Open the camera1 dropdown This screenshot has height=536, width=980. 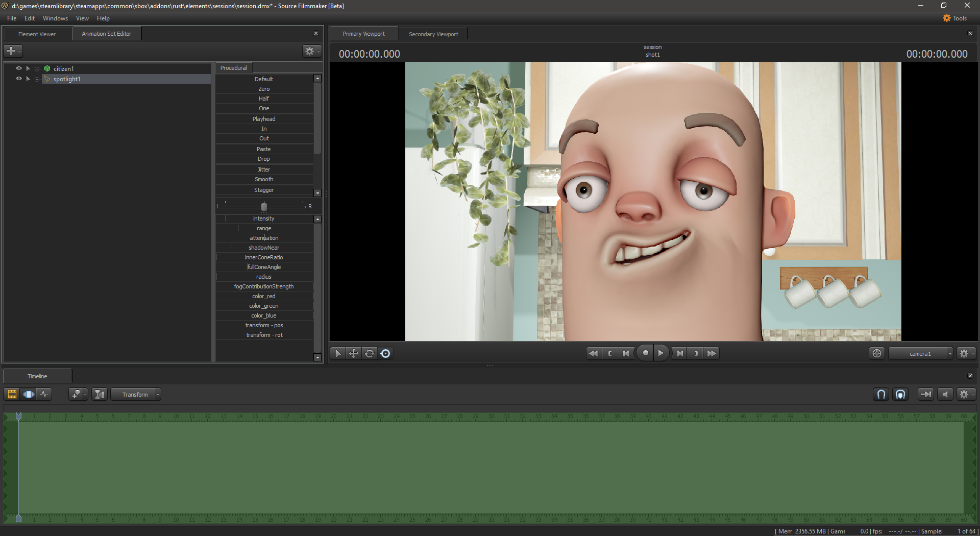tap(921, 353)
